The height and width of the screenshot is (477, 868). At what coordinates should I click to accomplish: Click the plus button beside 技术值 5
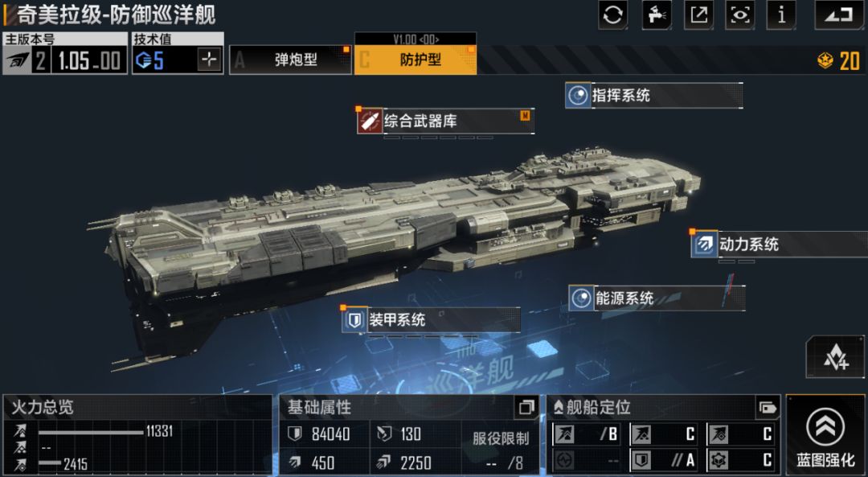(x=210, y=60)
